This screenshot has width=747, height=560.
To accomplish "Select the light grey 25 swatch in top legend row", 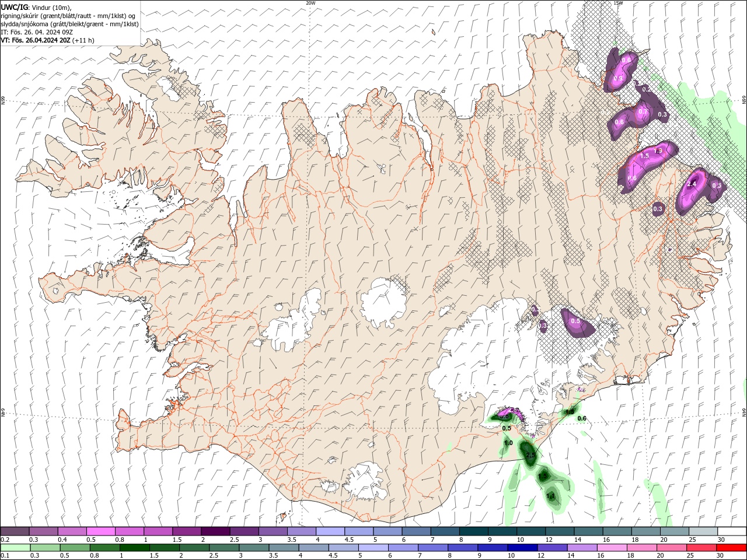I will (703, 531).
